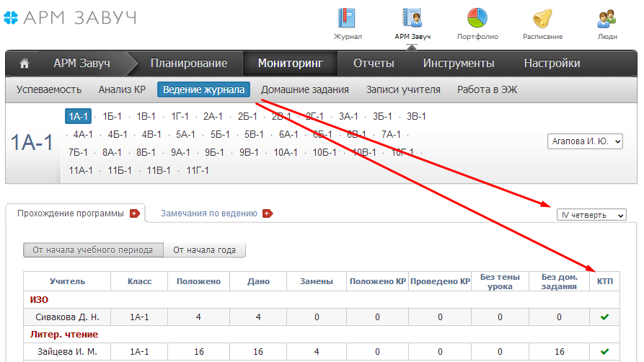Select Ведение журнала submenu
Image resolution: width=644 pixels, height=362 pixels.
(203, 89)
